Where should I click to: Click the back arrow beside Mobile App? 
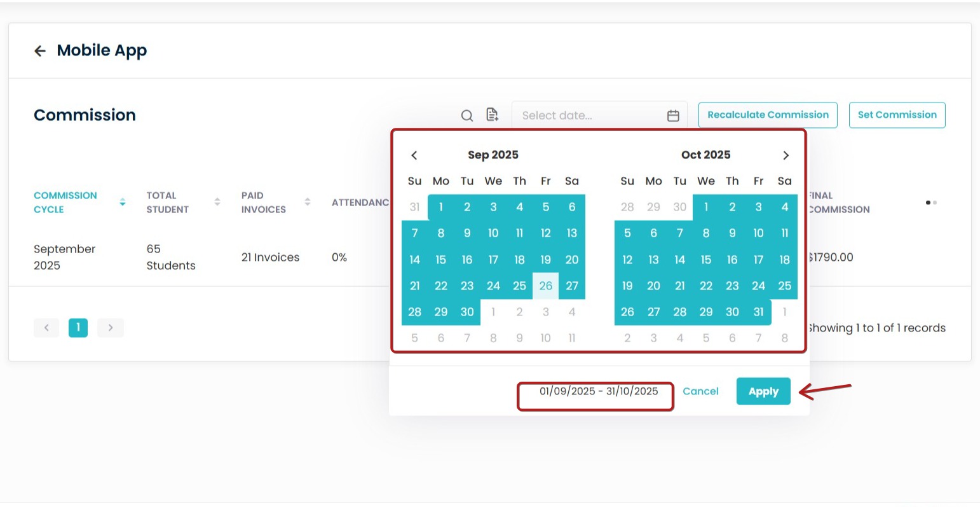pos(40,51)
